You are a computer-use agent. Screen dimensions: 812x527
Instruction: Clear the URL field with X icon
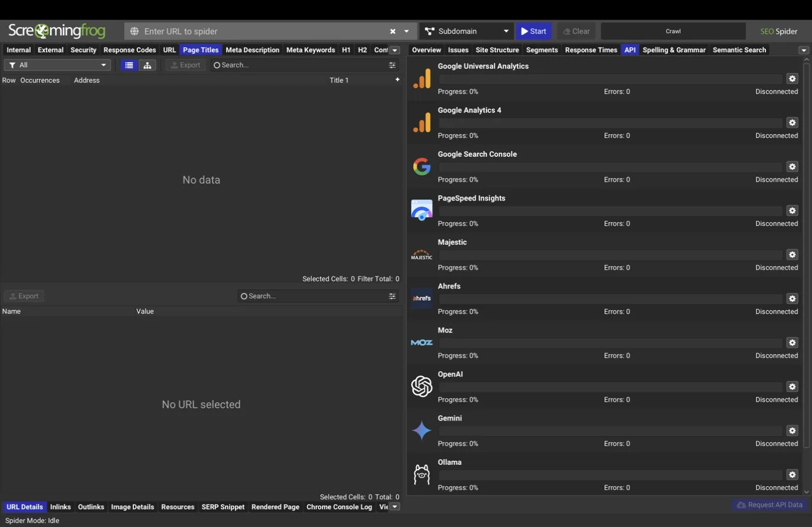[392, 31]
